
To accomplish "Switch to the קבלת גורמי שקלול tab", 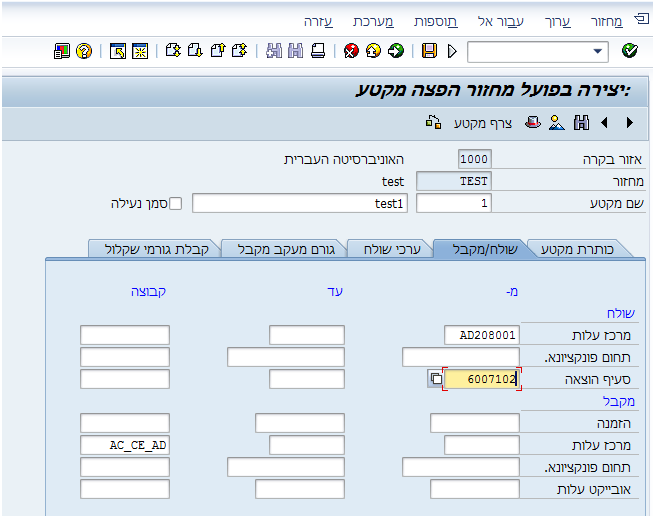I will coord(157,250).
